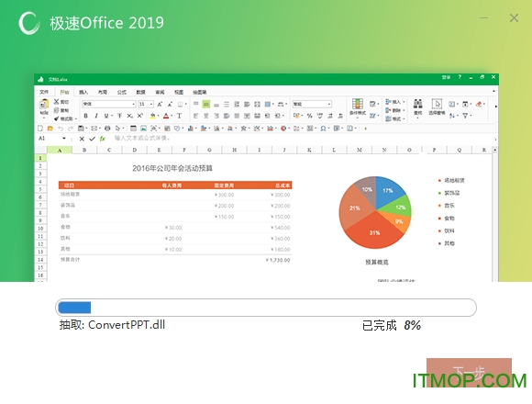Screen dimensions: 532x404
Task: Open the 格式 cells dropdown in ribbon
Action: click(x=395, y=118)
